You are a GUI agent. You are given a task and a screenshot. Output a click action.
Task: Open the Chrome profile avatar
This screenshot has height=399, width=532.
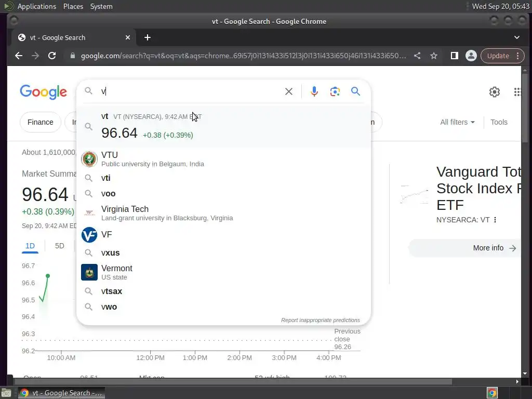click(471, 56)
